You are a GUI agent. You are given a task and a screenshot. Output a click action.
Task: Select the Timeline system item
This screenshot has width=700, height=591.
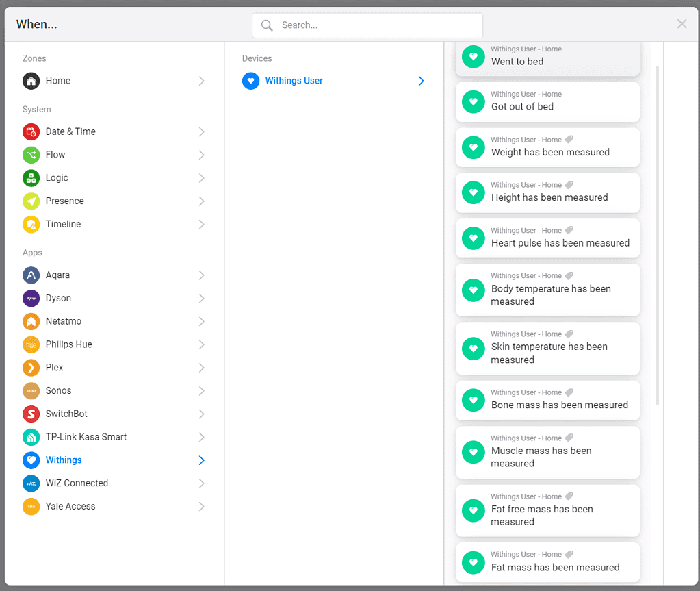(x=63, y=224)
